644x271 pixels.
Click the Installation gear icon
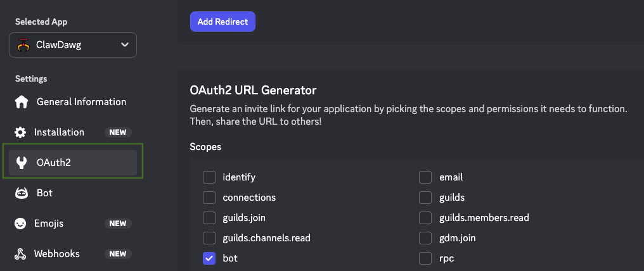tap(21, 132)
